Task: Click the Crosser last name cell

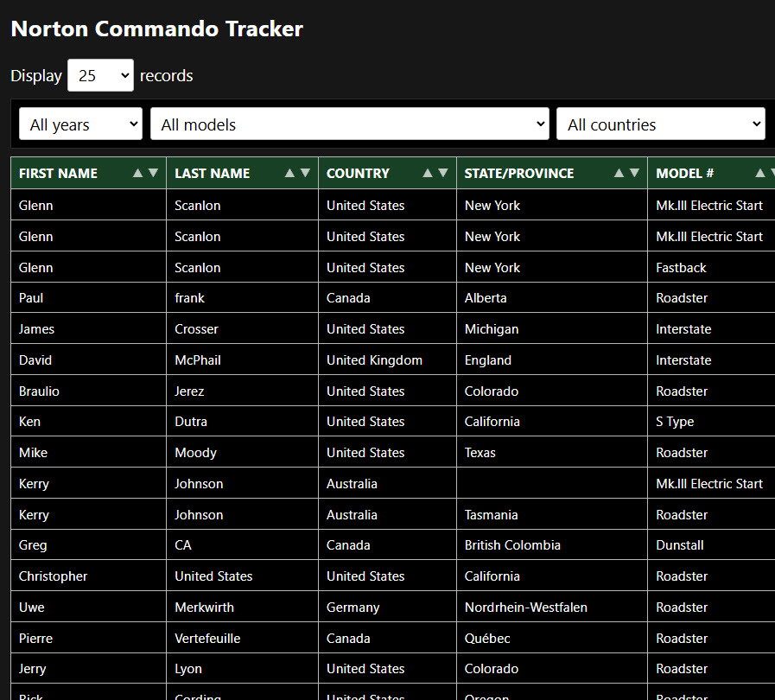Action: [242, 328]
